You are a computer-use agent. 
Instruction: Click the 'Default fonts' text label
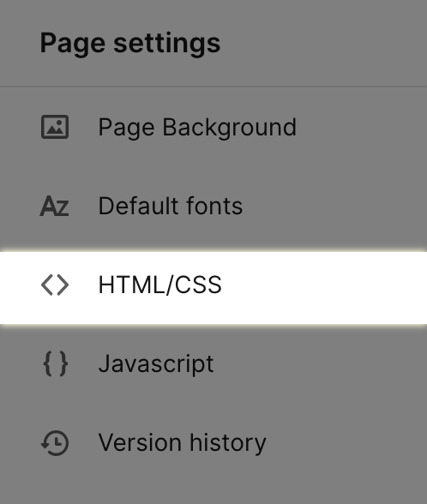[x=171, y=206]
